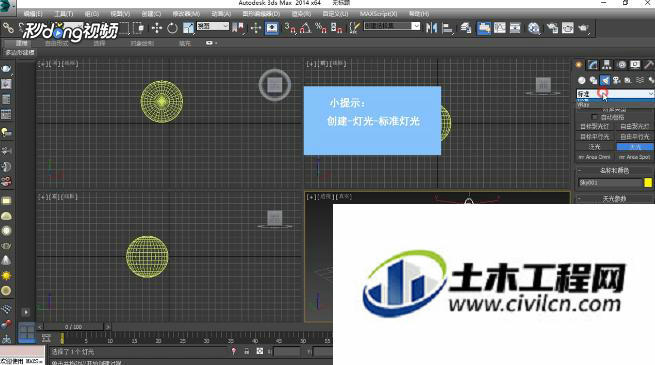Toggle Spinner Snap
Screen dimensions: 655x365
click(x=337, y=28)
